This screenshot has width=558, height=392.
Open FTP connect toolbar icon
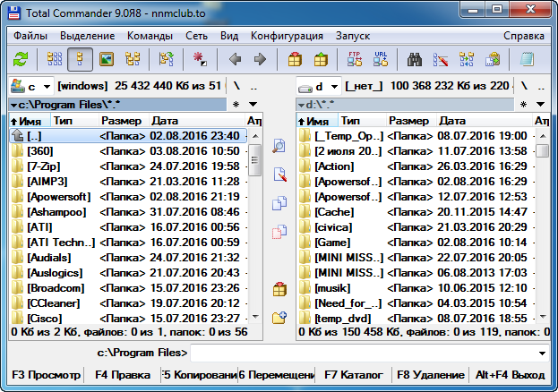click(354, 60)
